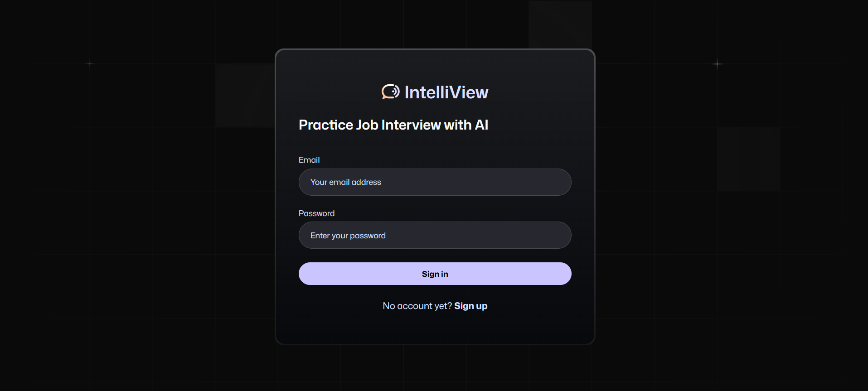Viewport: 868px width, 391px height.
Task: Click the Password field label
Action: coord(316,213)
